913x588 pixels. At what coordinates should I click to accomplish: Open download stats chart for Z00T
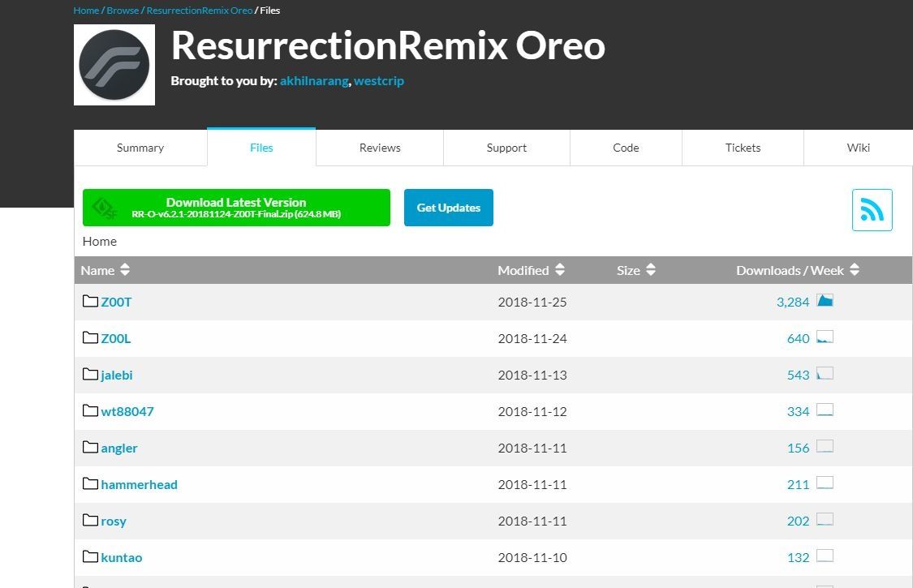825,300
